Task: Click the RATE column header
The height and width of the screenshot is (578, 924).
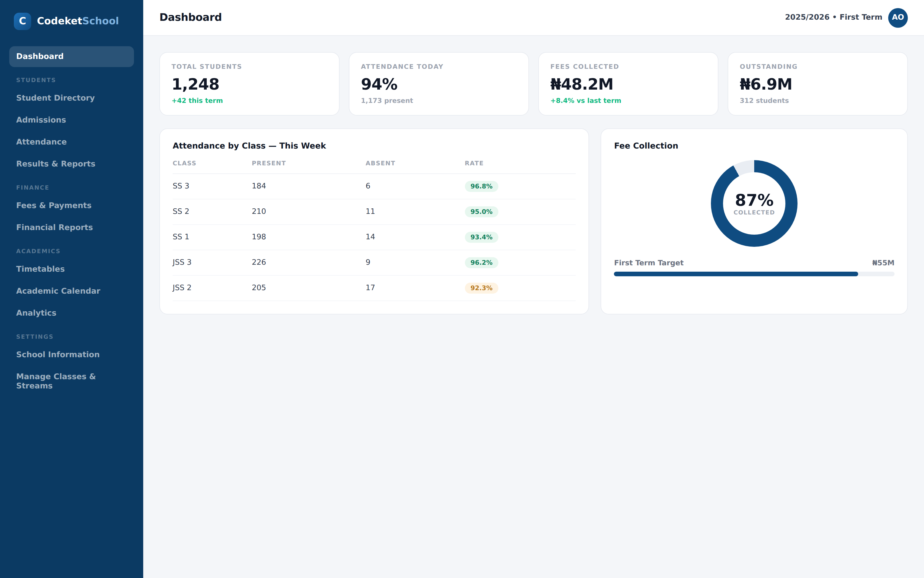Action: (x=474, y=163)
